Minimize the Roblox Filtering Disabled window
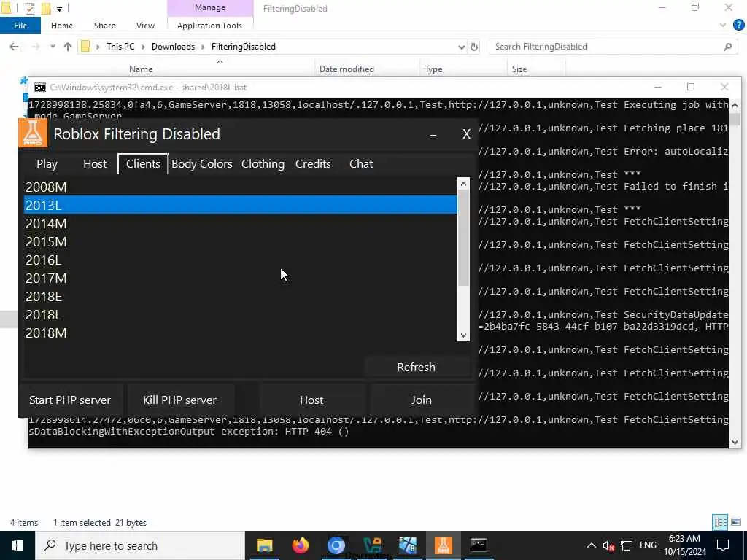747x560 pixels. [433, 135]
